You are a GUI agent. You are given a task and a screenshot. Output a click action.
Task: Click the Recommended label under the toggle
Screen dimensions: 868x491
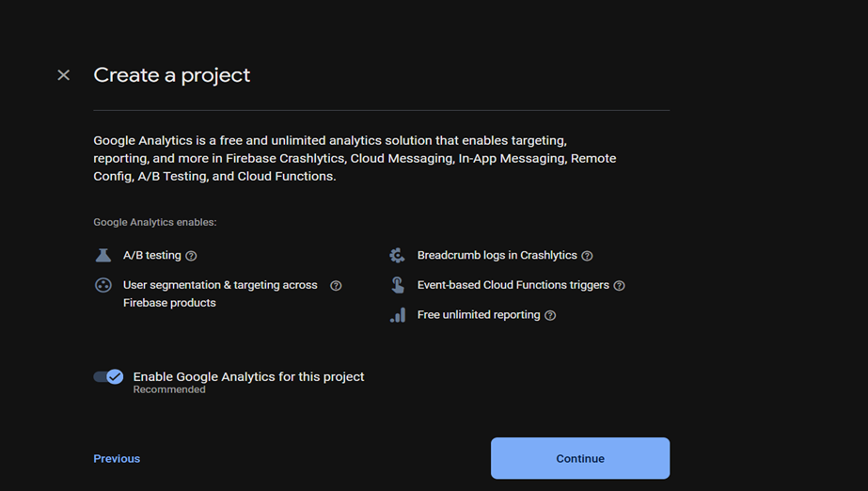169,389
